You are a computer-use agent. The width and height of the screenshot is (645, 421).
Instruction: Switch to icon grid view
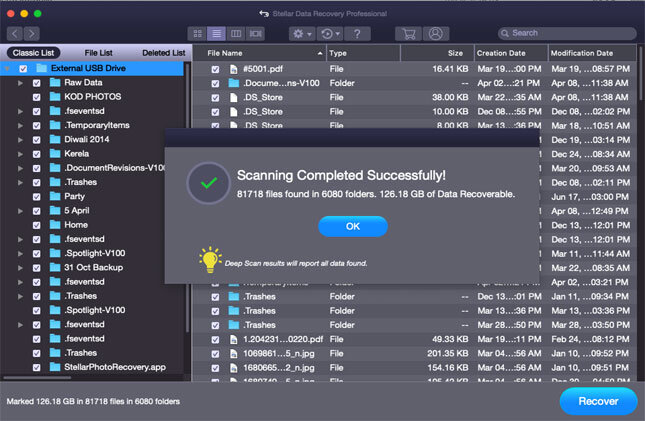198,33
